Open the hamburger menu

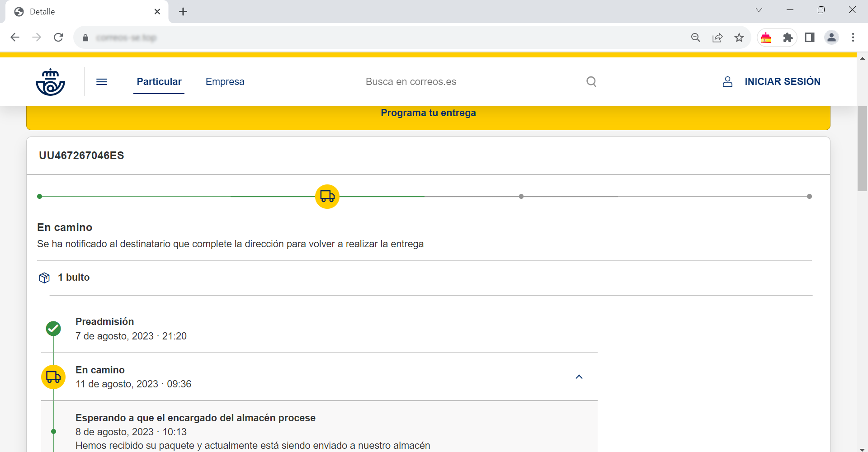[102, 82]
